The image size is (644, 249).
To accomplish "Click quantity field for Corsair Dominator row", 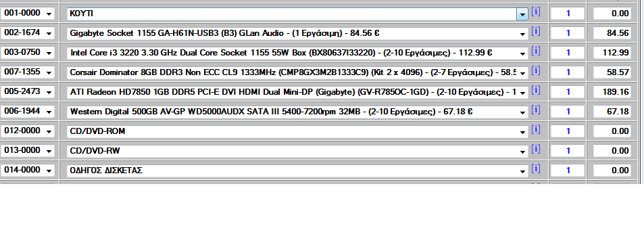I will (x=567, y=73).
